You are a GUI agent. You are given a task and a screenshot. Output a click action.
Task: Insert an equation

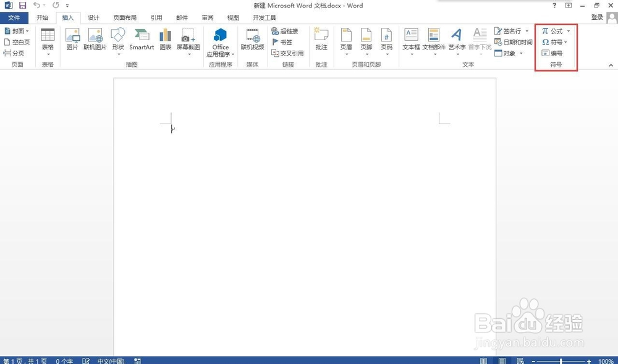pyautogui.click(x=552, y=30)
